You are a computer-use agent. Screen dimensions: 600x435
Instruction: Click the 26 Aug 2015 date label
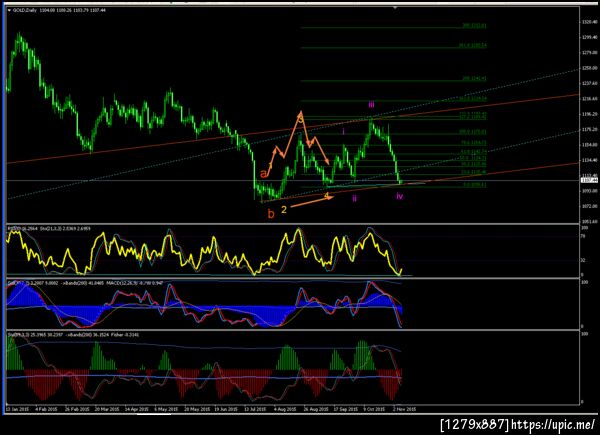coord(316,409)
